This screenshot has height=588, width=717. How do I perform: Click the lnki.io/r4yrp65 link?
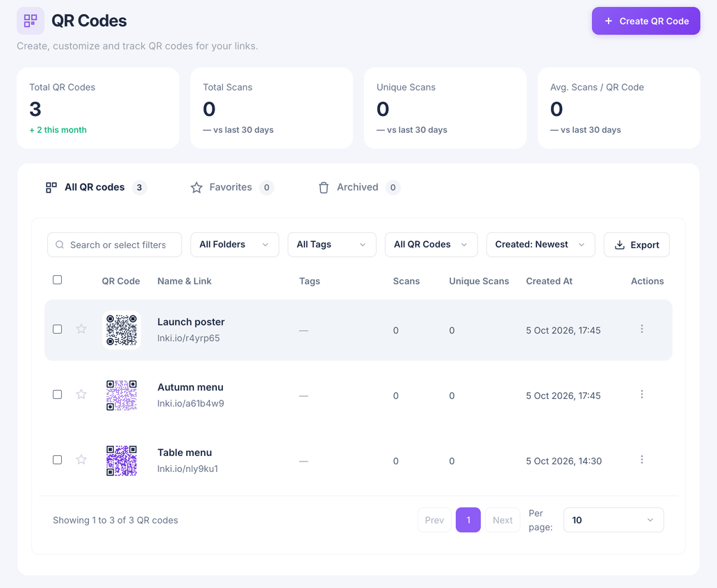coord(188,338)
